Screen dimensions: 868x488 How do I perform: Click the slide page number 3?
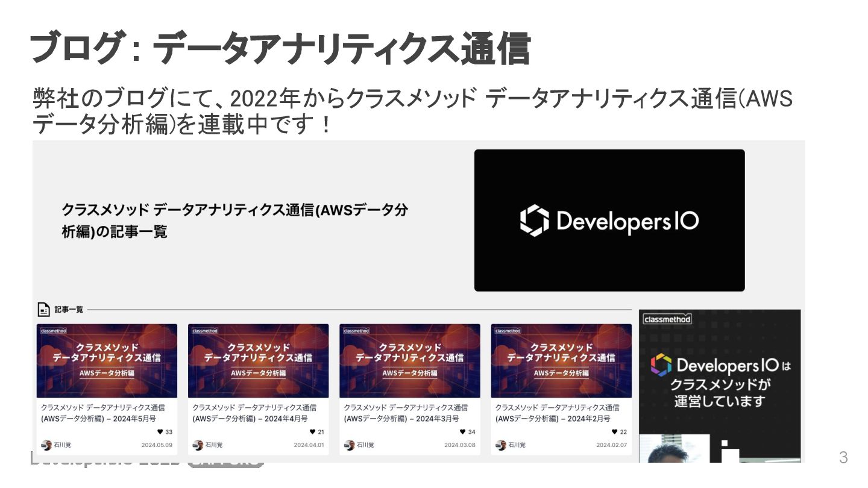coord(843,457)
